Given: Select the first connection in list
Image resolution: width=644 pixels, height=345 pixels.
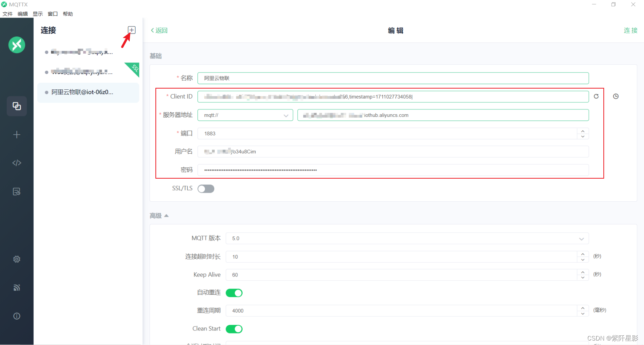Looking at the screenshot, I should (88, 52).
